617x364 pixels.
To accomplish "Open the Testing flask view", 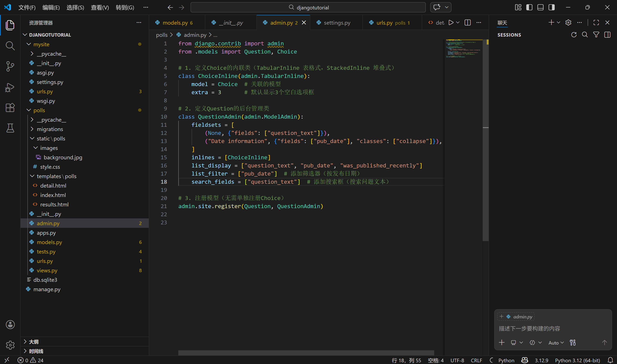I will pos(10,128).
